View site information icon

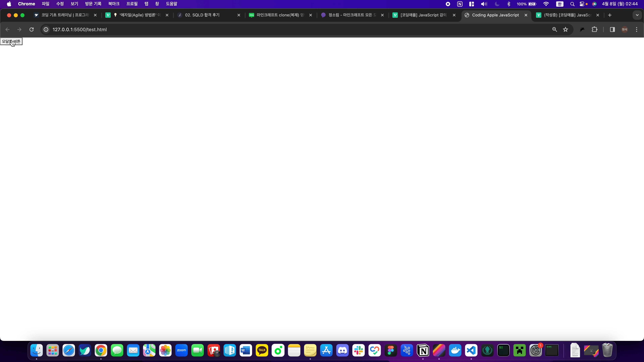(x=46, y=29)
